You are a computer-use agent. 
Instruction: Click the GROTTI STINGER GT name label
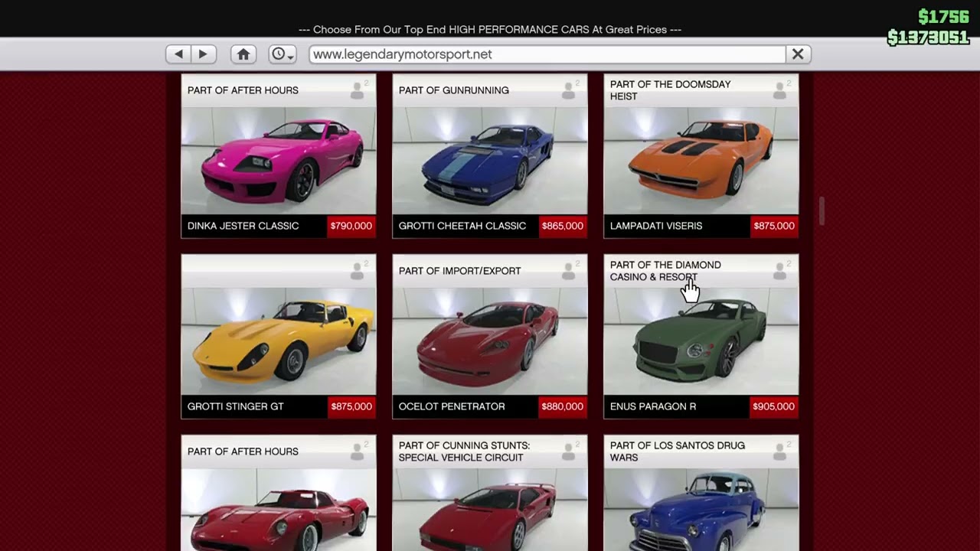point(236,406)
